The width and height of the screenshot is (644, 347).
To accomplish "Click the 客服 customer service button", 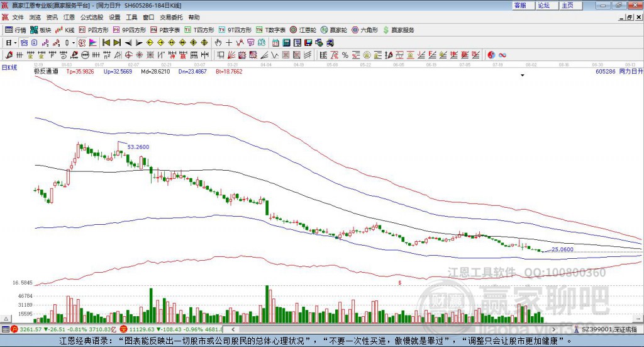I will pyautogui.click(x=523, y=5).
